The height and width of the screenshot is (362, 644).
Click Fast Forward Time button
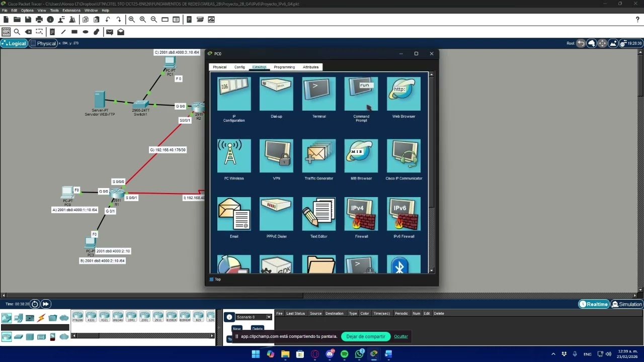pyautogui.click(x=46, y=304)
